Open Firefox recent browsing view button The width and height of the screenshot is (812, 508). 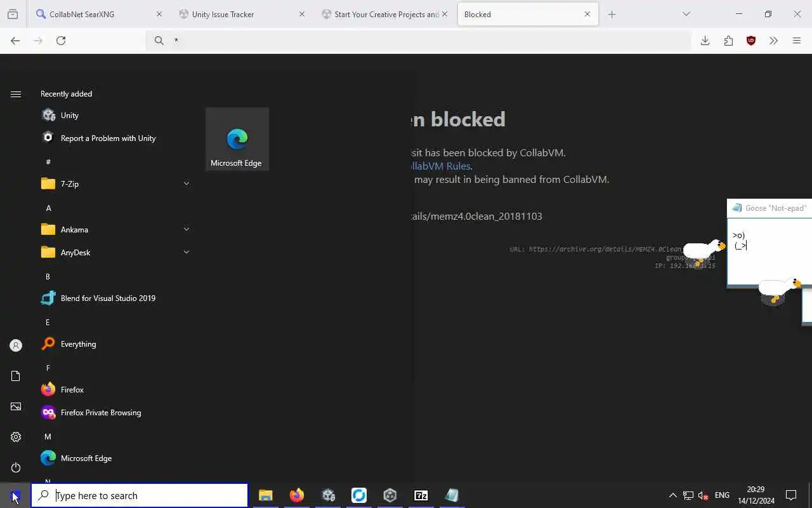coord(13,14)
